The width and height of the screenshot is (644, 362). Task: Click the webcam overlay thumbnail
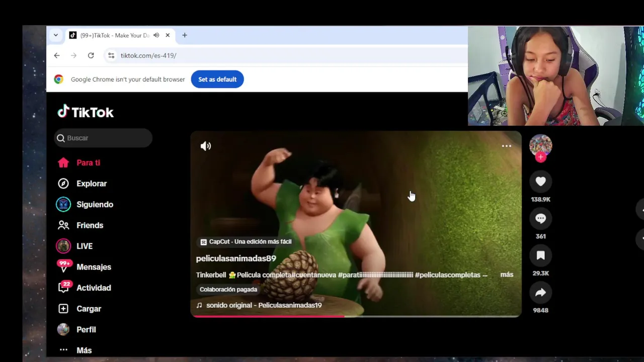(x=556, y=76)
